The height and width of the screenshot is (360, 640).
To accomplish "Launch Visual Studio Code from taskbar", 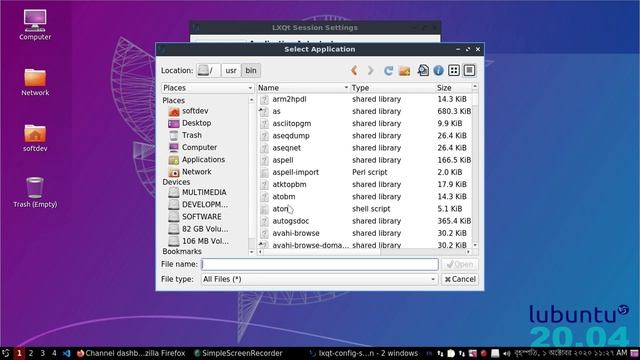I will (67, 353).
